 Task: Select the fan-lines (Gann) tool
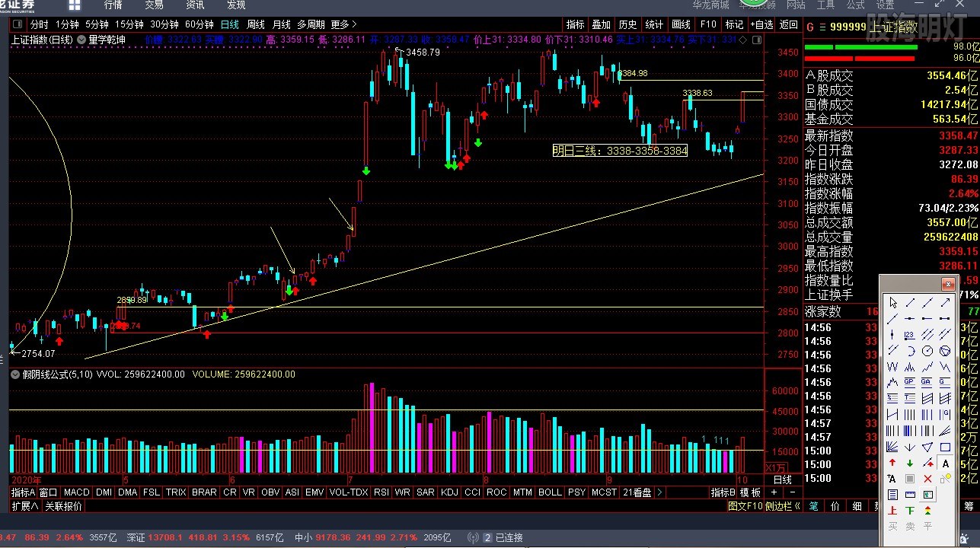pos(893,447)
